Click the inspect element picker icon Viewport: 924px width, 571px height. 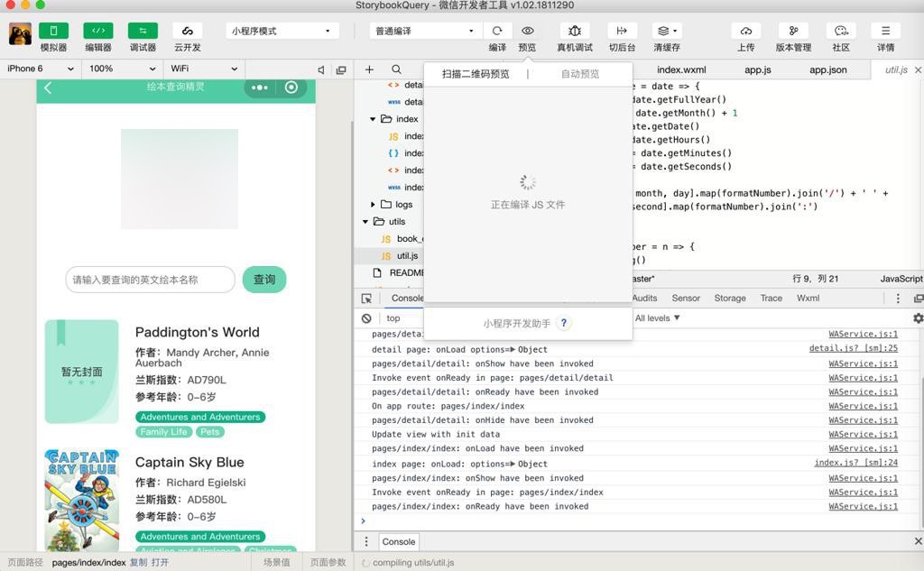click(x=366, y=299)
